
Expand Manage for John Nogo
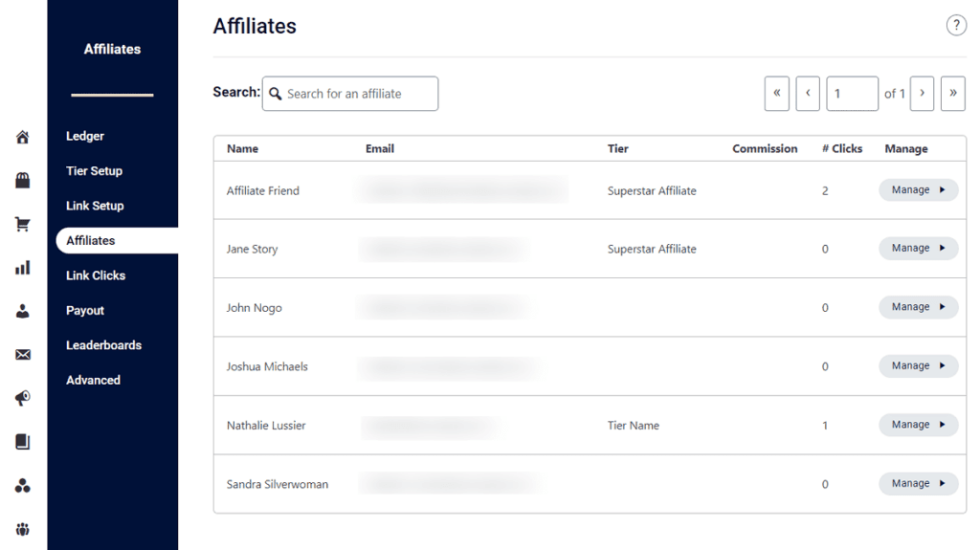tap(918, 307)
